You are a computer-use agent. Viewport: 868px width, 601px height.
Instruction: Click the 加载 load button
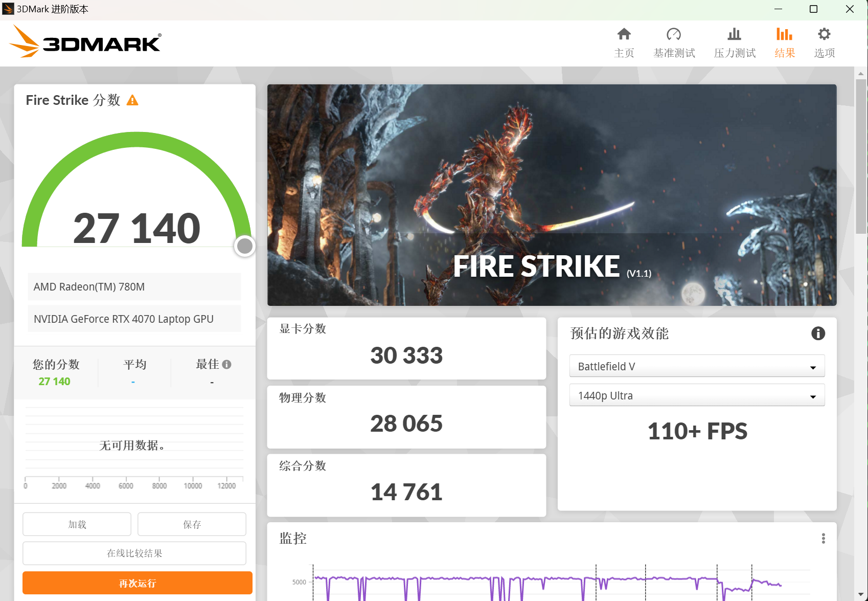77,524
